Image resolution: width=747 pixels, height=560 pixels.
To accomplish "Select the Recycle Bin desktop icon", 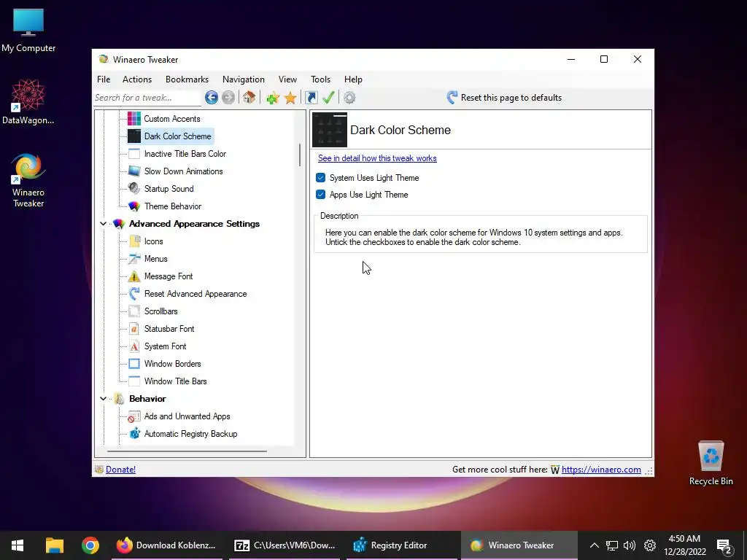I will pos(711,463).
